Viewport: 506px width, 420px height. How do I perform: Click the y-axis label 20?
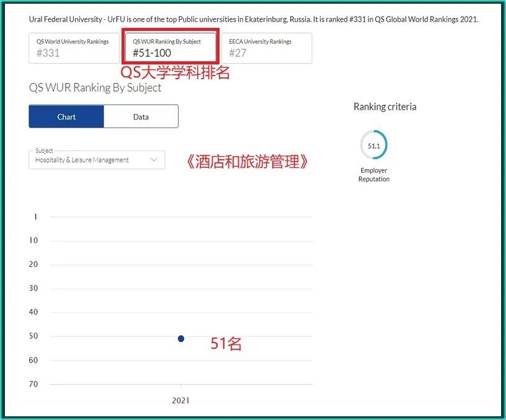tap(33, 265)
